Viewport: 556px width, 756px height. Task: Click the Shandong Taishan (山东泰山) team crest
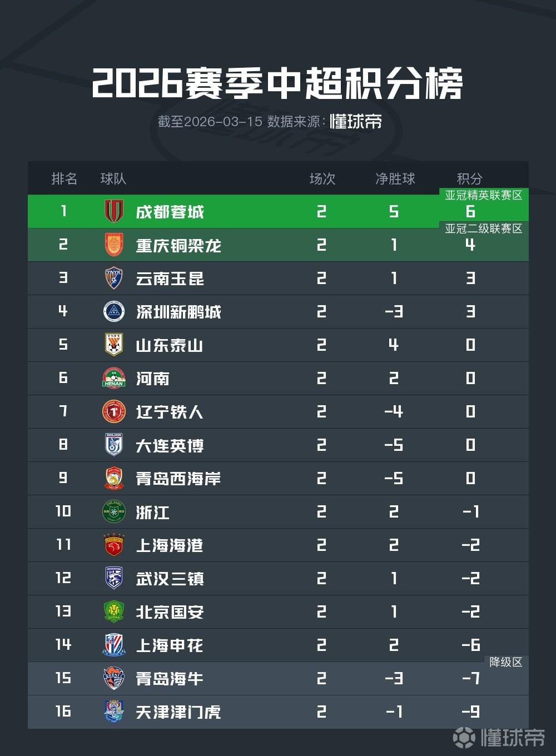[x=114, y=345]
